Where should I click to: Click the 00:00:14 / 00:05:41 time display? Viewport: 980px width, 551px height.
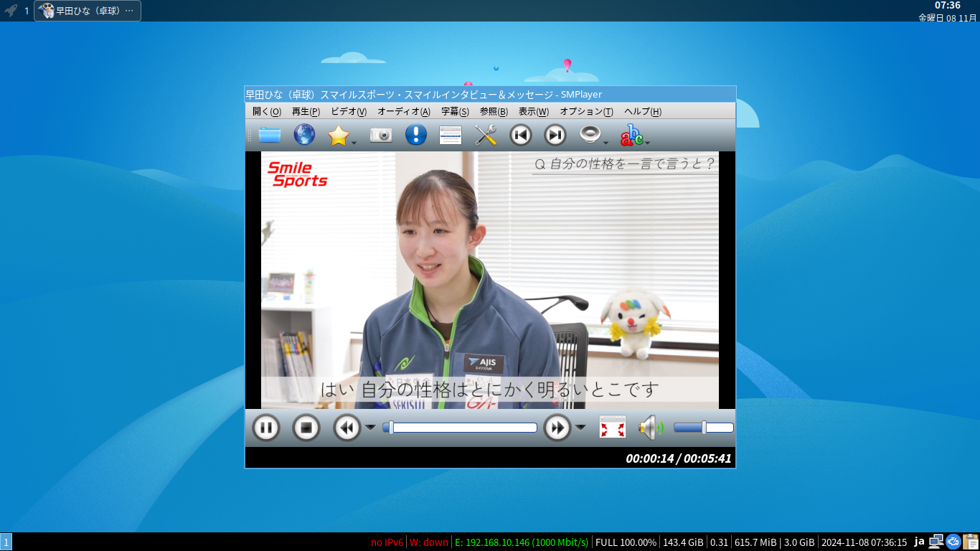(679, 458)
